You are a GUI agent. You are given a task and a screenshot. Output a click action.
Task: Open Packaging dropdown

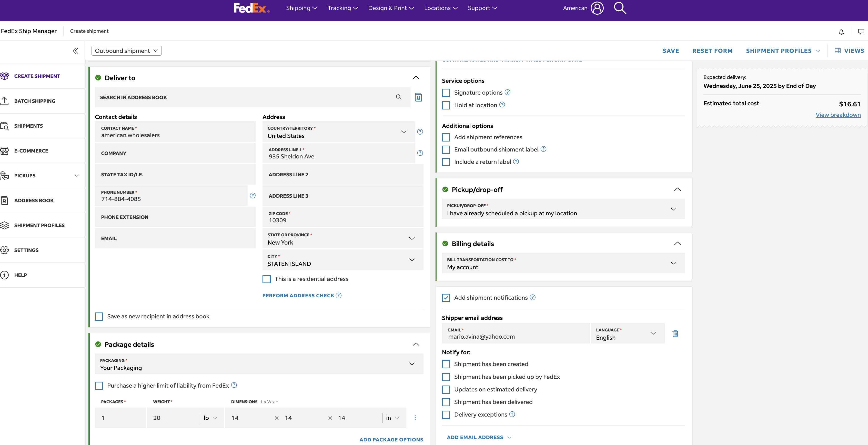(x=259, y=364)
